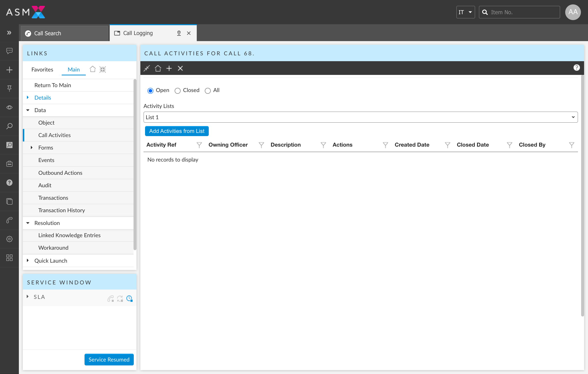Open the AA user avatar menu
The height and width of the screenshot is (374, 588).
pyautogui.click(x=573, y=12)
